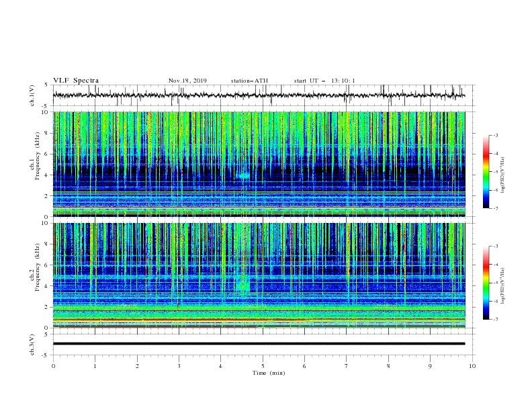Click the "VLF Spectra" plot title

click(76, 81)
